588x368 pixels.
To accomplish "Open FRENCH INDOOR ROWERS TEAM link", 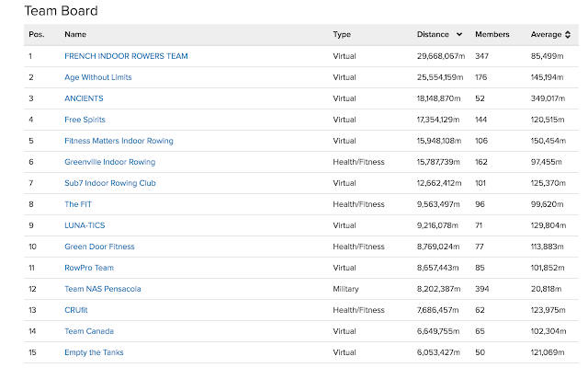I will tap(126, 56).
